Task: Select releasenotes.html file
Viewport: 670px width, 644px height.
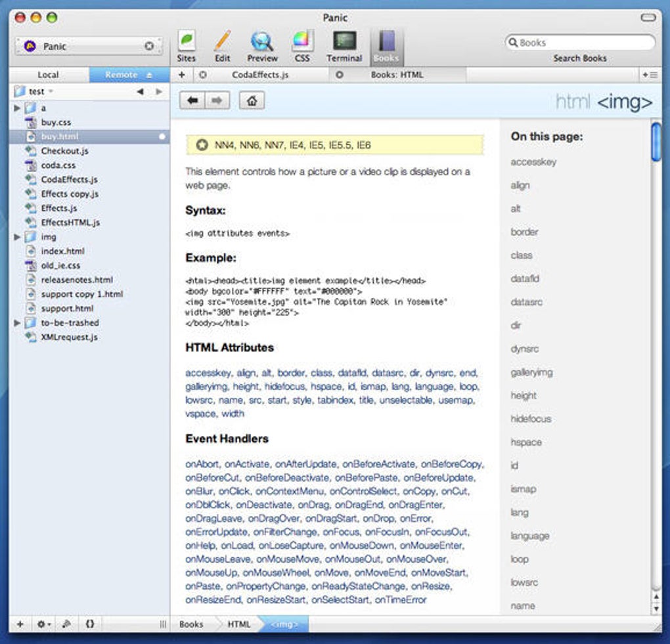Action: pos(89,280)
